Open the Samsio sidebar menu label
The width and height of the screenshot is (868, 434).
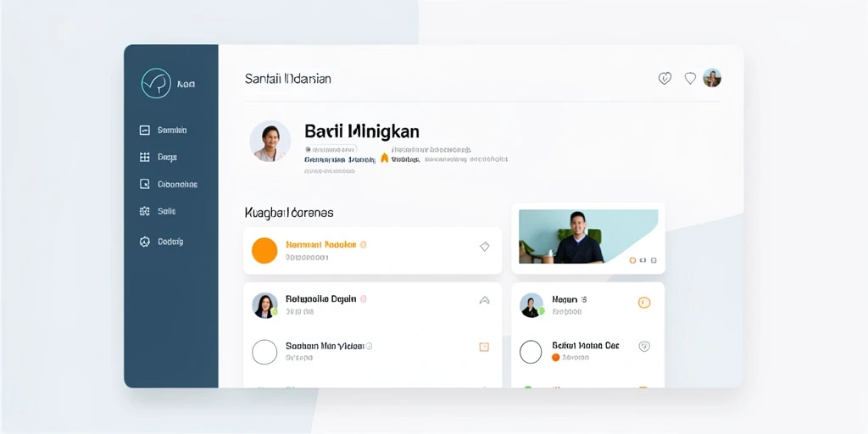click(x=172, y=131)
